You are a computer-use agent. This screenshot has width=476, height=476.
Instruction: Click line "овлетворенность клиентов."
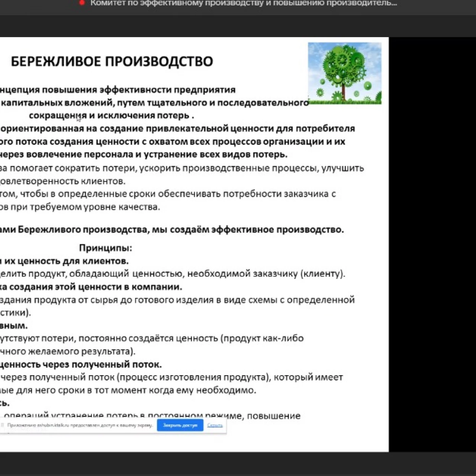tap(63, 181)
